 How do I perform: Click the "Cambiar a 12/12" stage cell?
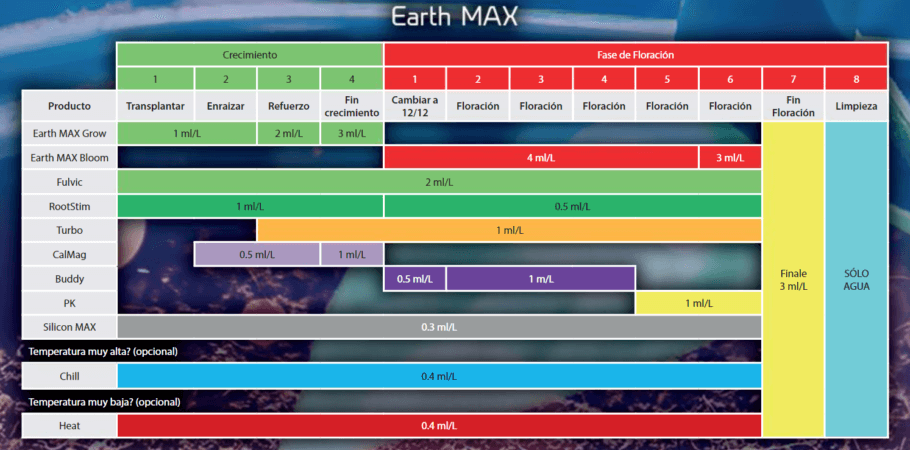(x=415, y=106)
